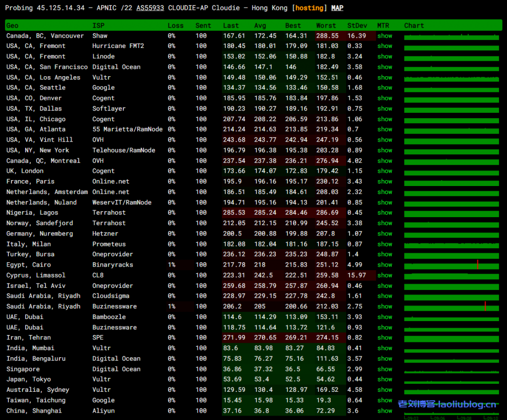The width and height of the screenshot is (507, 420).
Task: Click the Canada Vancouver latency chart
Action: 451,36
